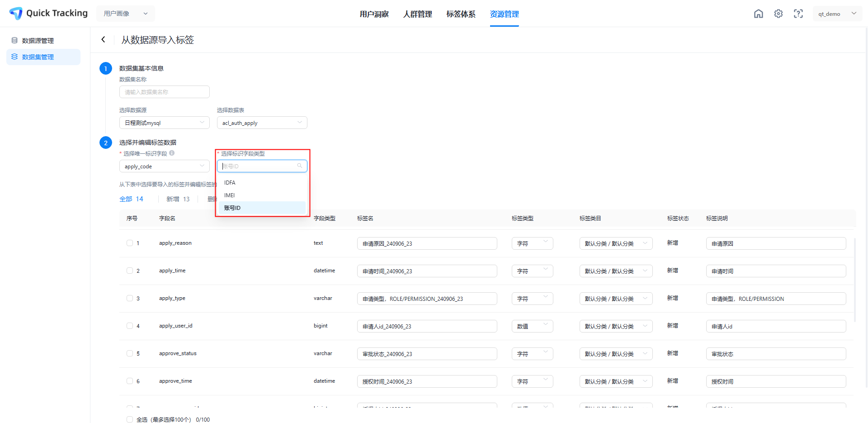
Task: Click the search icon in 账号ID field
Action: click(x=299, y=166)
